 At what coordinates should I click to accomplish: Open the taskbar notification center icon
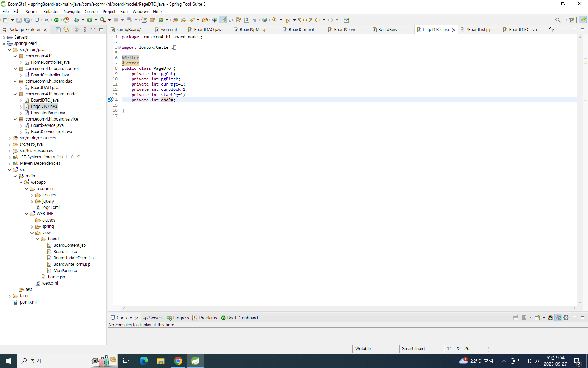tap(577, 361)
